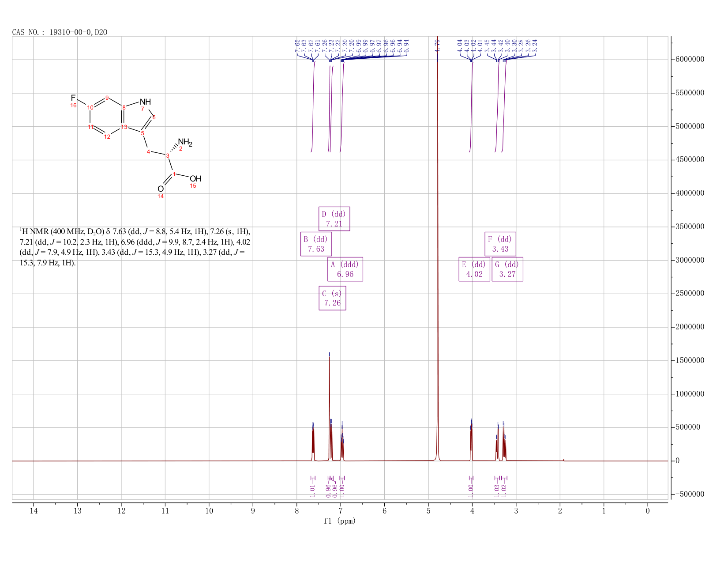The height and width of the screenshot is (563, 728).
Task: Click the CAS NO. 19310-00-0 title text
Action: 60,32
